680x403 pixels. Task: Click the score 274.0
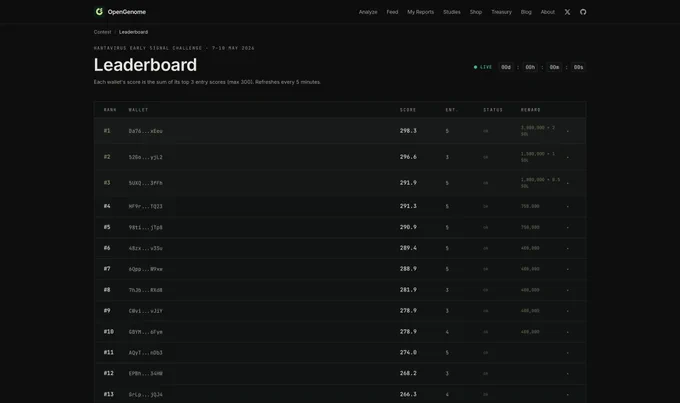coord(408,352)
